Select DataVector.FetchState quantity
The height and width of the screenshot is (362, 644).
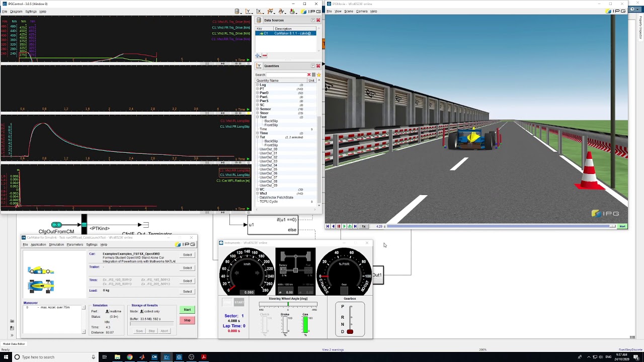[276, 198]
